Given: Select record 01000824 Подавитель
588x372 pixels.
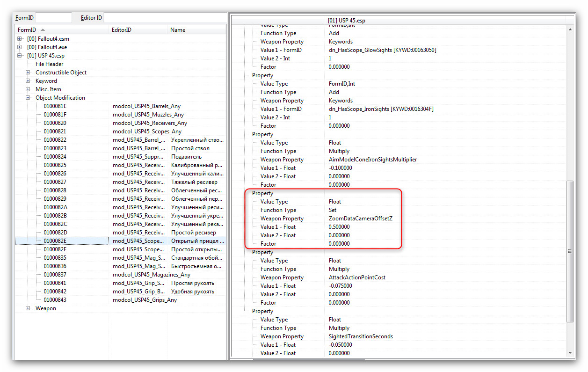Looking at the screenshot, I should coord(120,157).
